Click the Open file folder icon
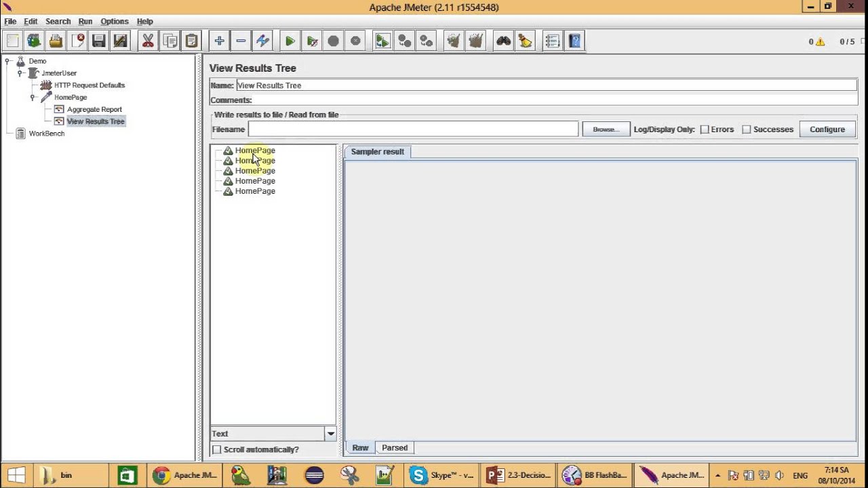The height and width of the screenshot is (488, 868). pos(56,41)
